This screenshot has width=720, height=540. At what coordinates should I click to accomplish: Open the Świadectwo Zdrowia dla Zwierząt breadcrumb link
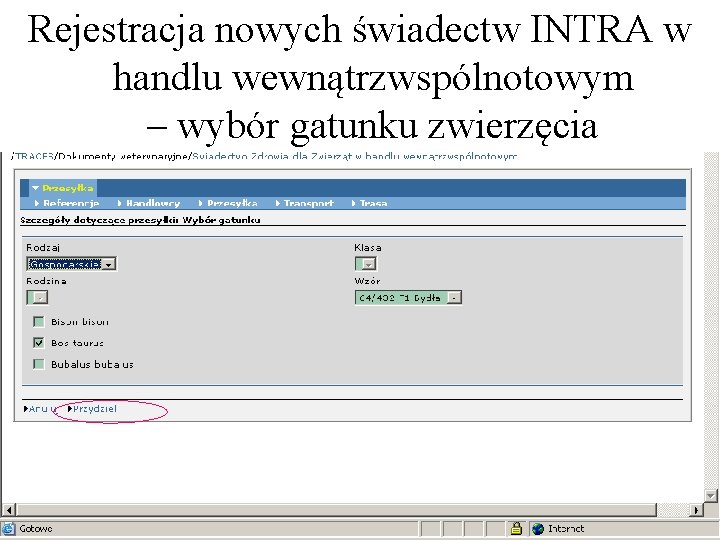pyautogui.click(x=354, y=156)
